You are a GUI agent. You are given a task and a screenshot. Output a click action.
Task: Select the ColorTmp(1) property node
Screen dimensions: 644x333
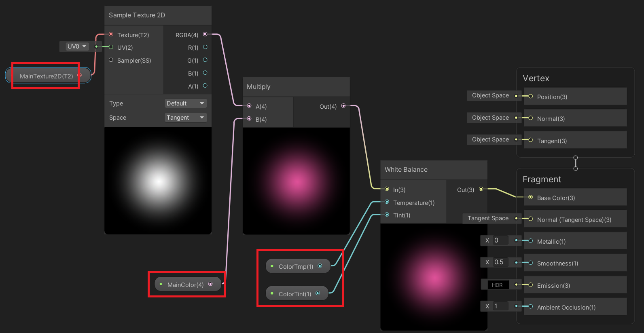click(x=296, y=266)
